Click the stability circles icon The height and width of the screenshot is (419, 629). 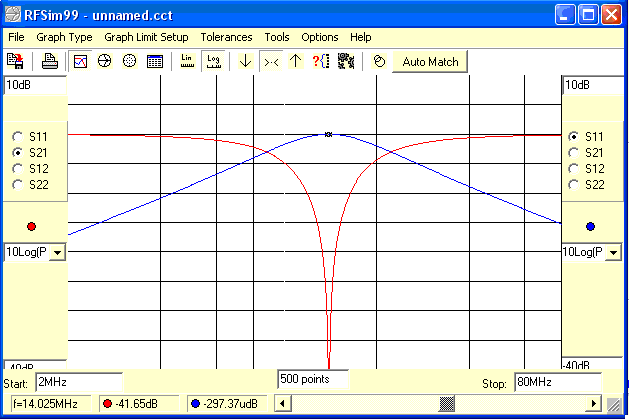pos(379,61)
